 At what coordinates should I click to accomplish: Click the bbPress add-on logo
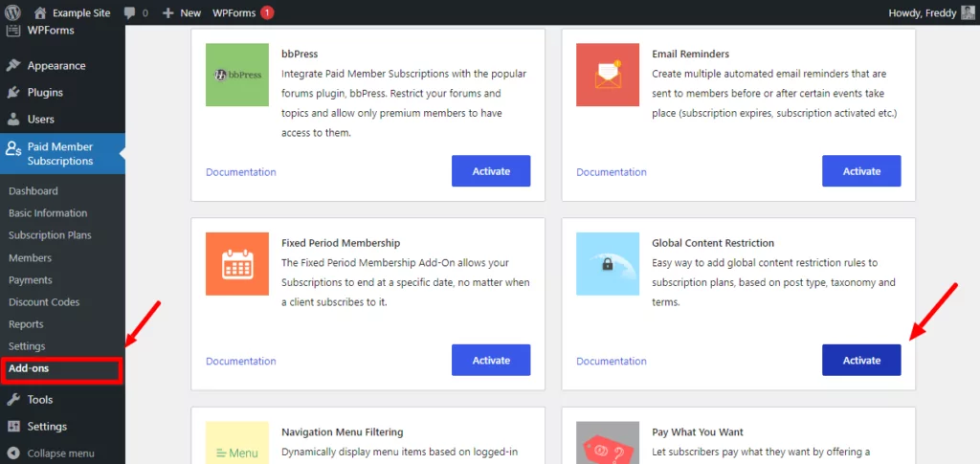click(237, 75)
